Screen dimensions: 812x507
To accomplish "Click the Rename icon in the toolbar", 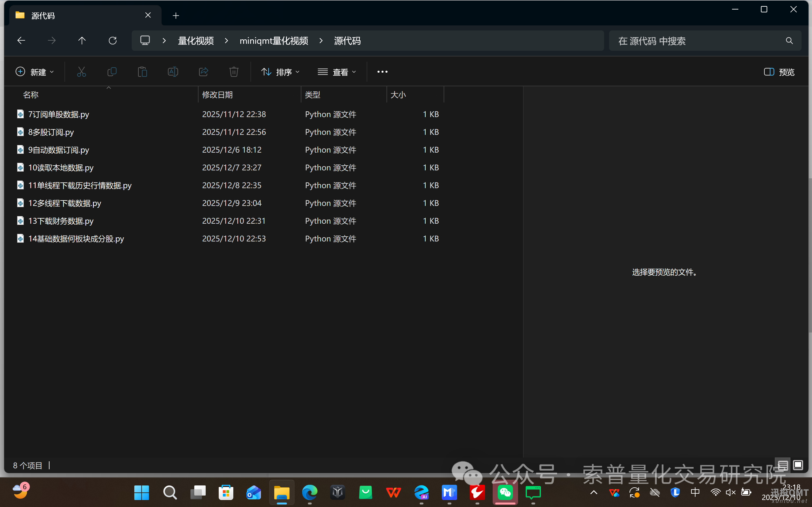I will [x=173, y=71].
